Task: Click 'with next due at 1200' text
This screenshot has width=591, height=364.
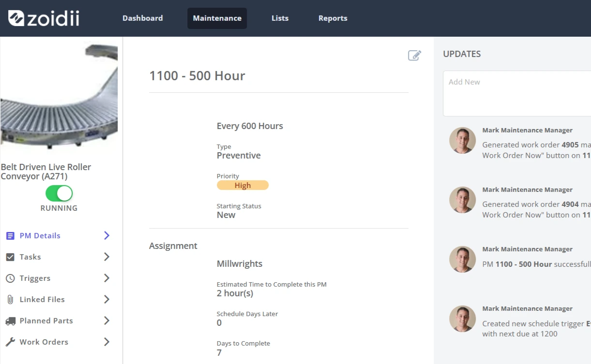Action: (x=520, y=334)
